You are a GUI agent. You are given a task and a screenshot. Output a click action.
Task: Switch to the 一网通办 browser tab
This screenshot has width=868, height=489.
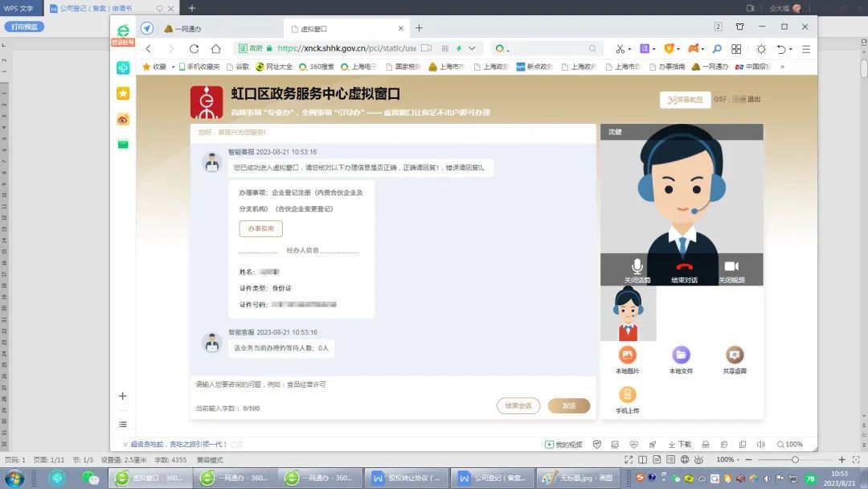coord(189,28)
